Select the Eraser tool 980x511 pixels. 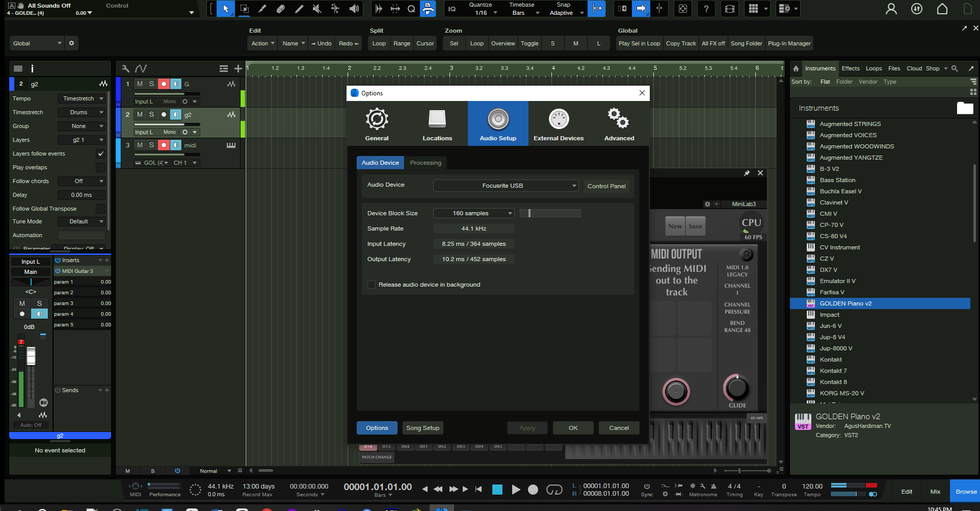[281, 9]
